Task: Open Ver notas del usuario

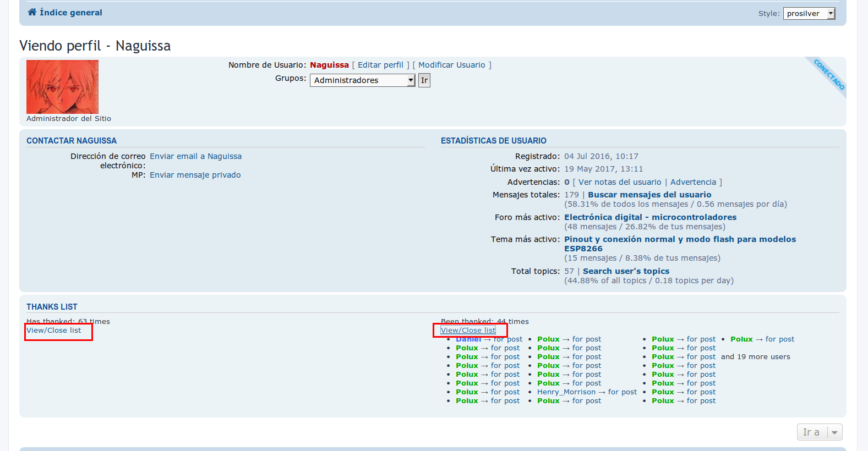Action: tap(620, 182)
